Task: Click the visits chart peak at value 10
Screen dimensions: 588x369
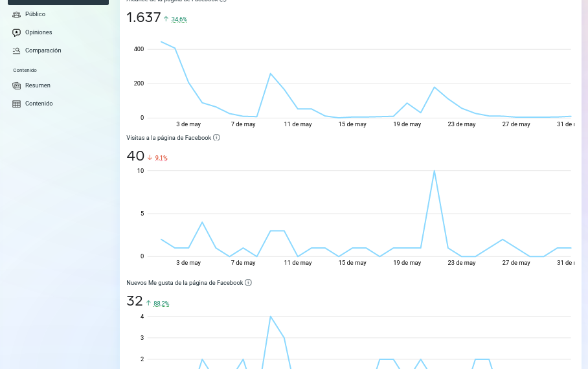Action: (435, 171)
